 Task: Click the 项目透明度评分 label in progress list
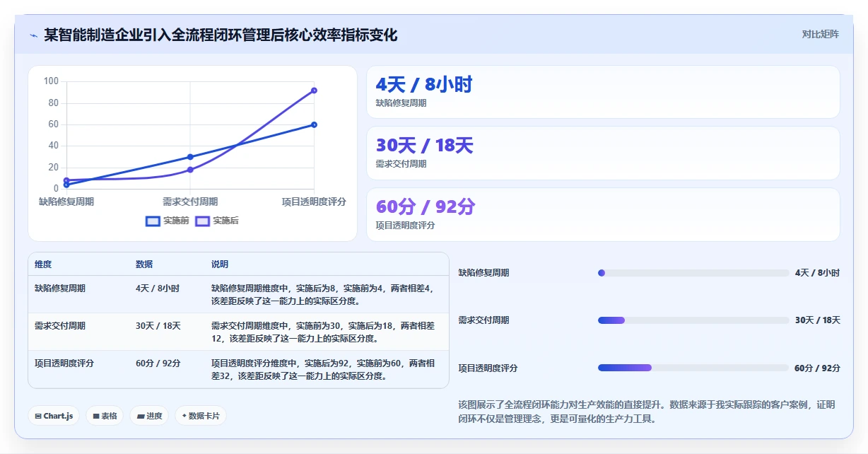pyautogui.click(x=488, y=368)
